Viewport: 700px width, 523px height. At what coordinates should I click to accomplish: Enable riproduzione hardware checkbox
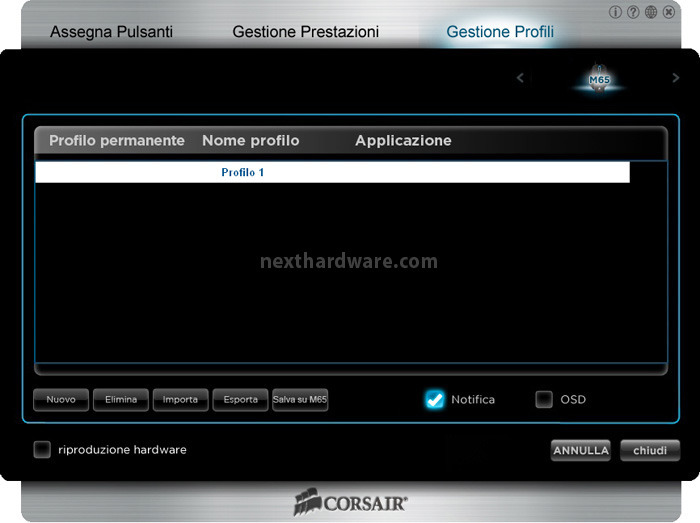(42, 449)
